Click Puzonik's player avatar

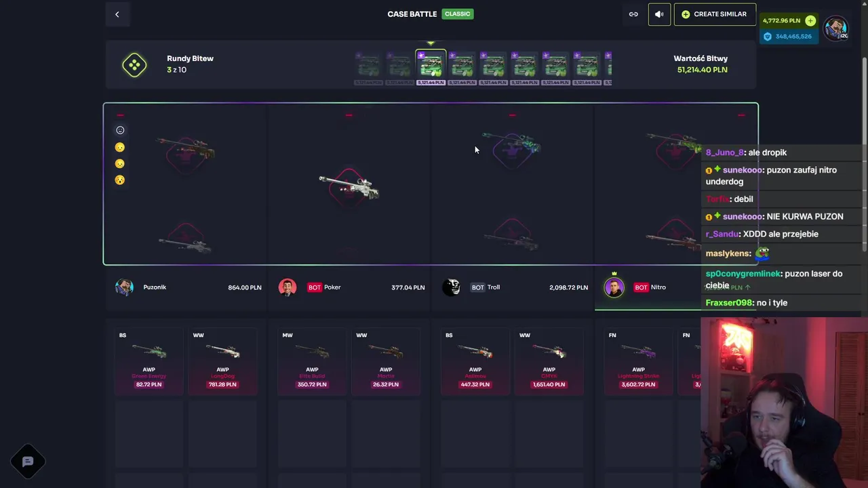point(124,287)
